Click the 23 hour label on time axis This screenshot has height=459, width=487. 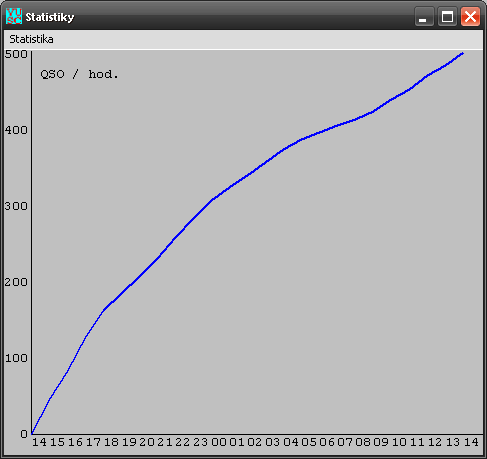(x=201, y=442)
